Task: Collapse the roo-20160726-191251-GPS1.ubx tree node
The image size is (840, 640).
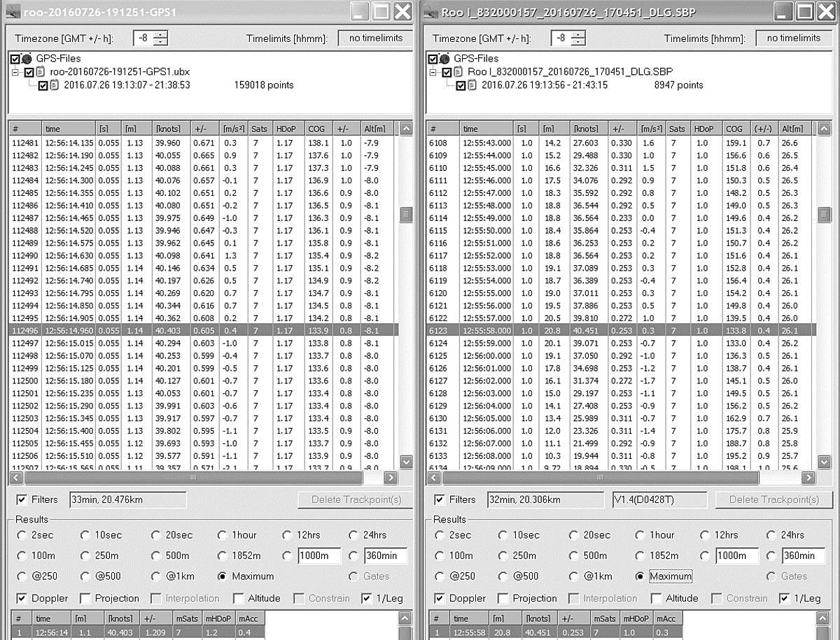Action: (x=15, y=72)
